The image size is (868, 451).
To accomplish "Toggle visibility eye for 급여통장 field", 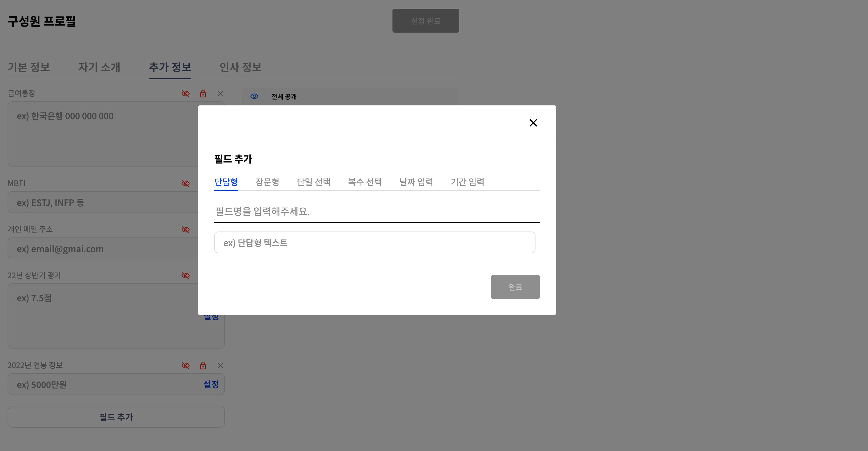I will point(186,94).
